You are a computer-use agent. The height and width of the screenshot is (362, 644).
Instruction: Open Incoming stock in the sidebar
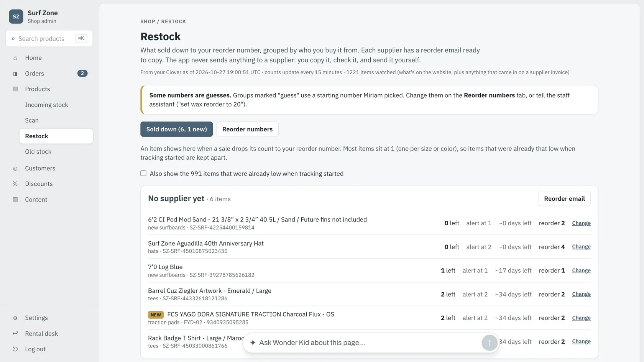[56, 105]
